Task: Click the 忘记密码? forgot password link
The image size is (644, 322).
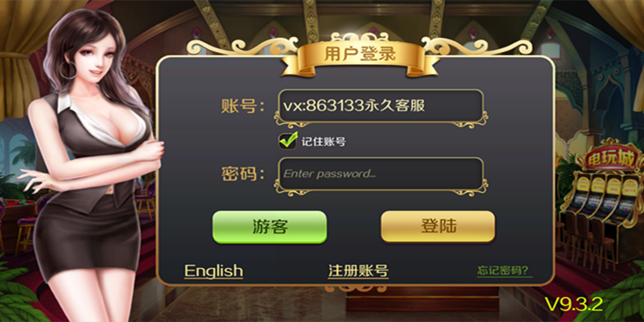Action: click(505, 270)
